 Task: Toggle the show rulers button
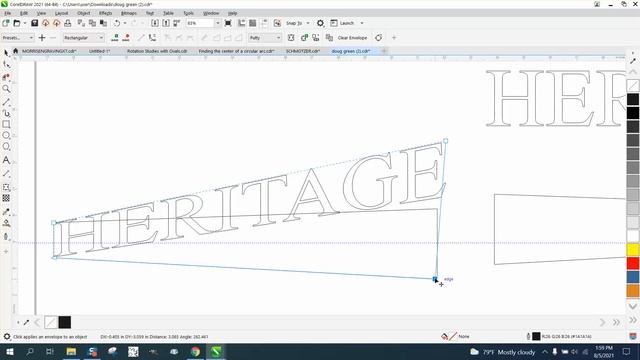tap(242, 23)
